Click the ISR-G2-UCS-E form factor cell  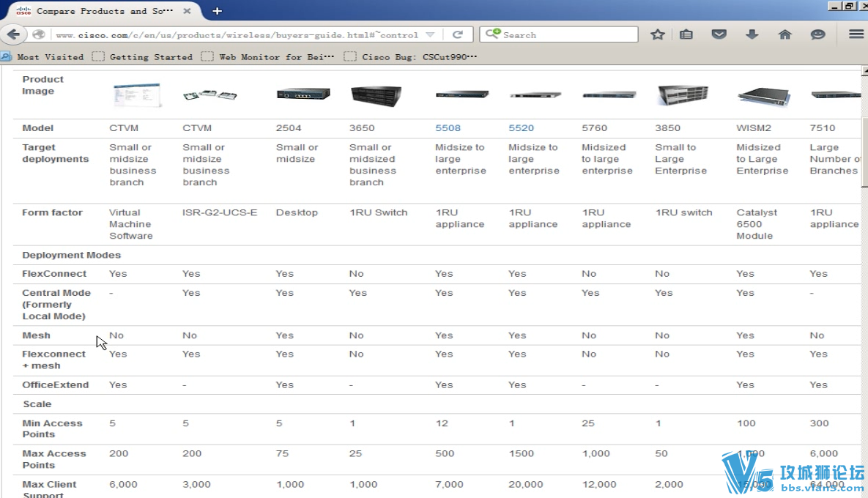[220, 212]
